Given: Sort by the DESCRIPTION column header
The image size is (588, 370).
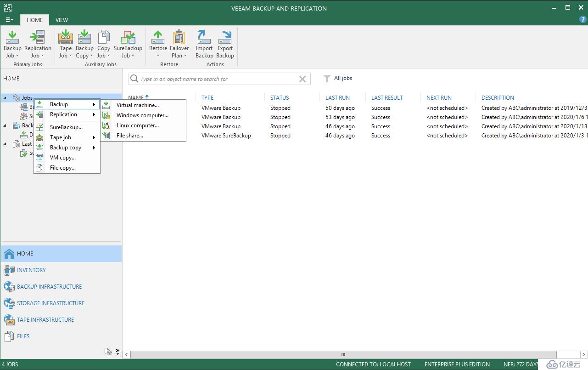Looking at the screenshot, I should point(498,97).
